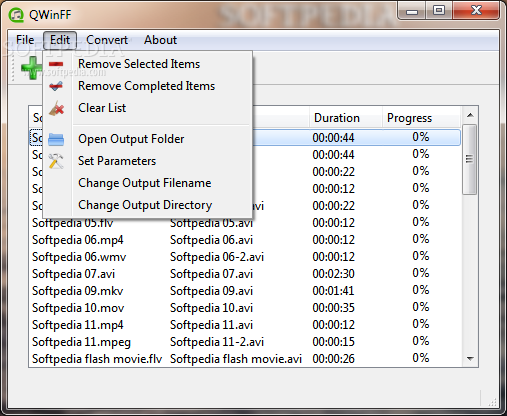Sort by Progress column header
507x416 pixels.
coord(421,118)
